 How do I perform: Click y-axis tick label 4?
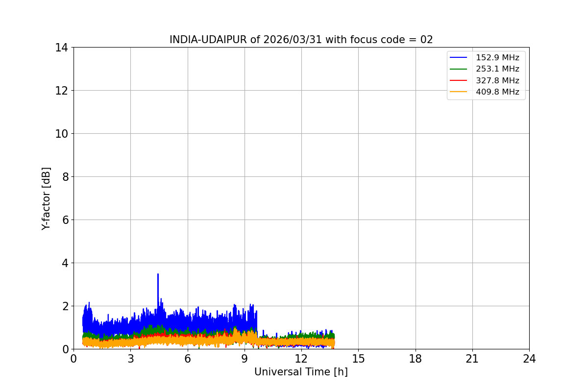pos(65,263)
